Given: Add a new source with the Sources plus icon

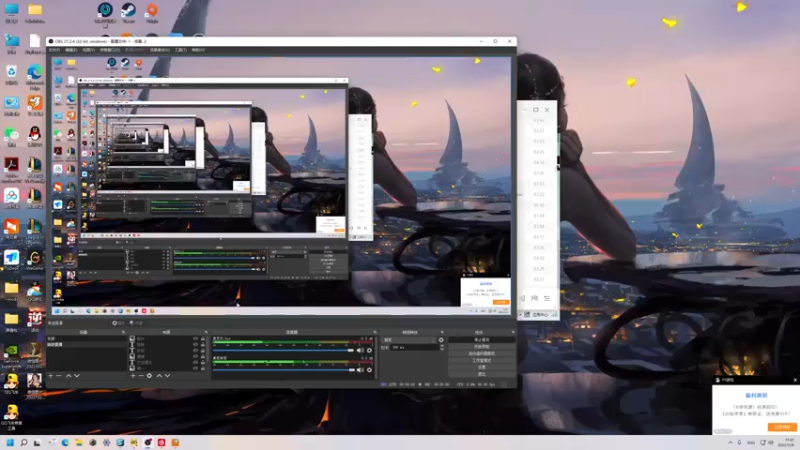Looking at the screenshot, I should pos(133,376).
